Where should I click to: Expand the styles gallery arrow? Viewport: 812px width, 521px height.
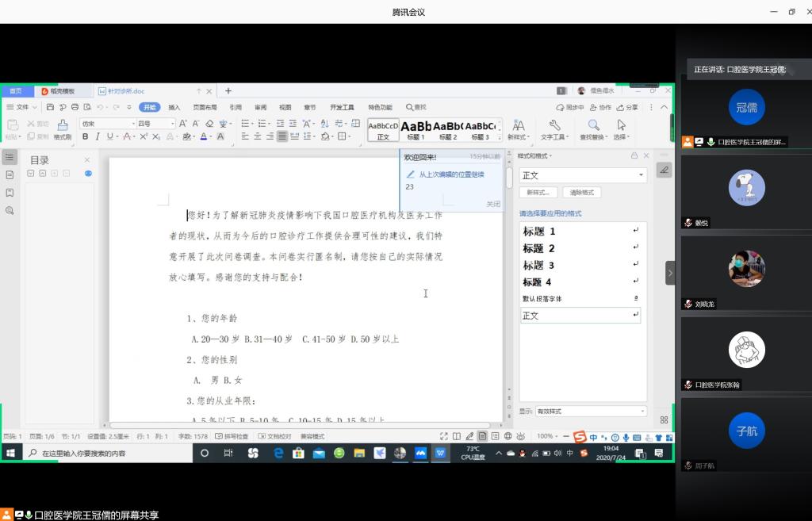coord(500,137)
